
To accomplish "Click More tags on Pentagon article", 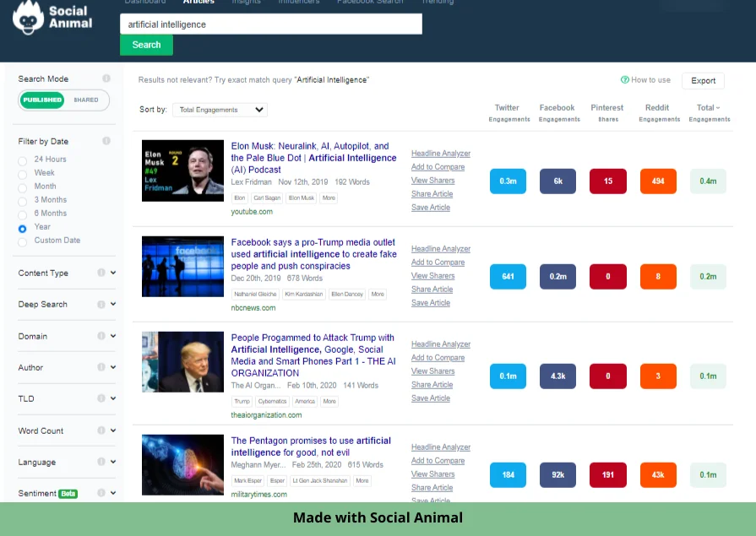I will (362, 480).
